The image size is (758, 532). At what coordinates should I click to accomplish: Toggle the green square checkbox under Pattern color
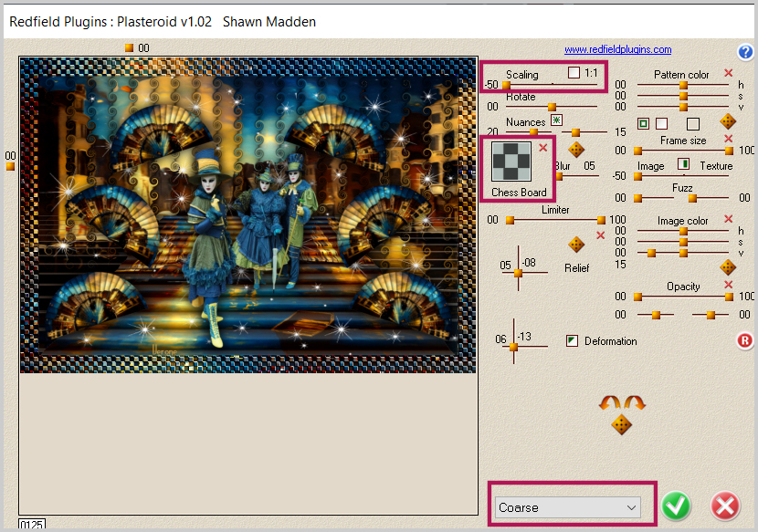(643, 124)
